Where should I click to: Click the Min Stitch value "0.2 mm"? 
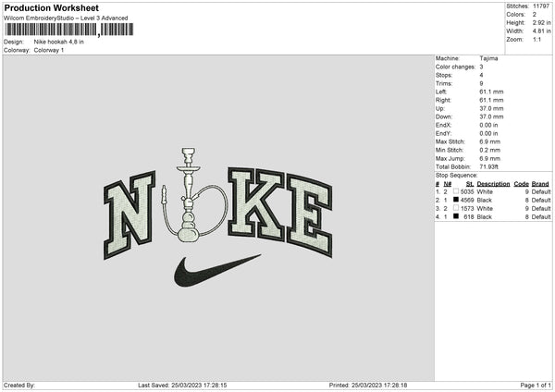click(490, 150)
